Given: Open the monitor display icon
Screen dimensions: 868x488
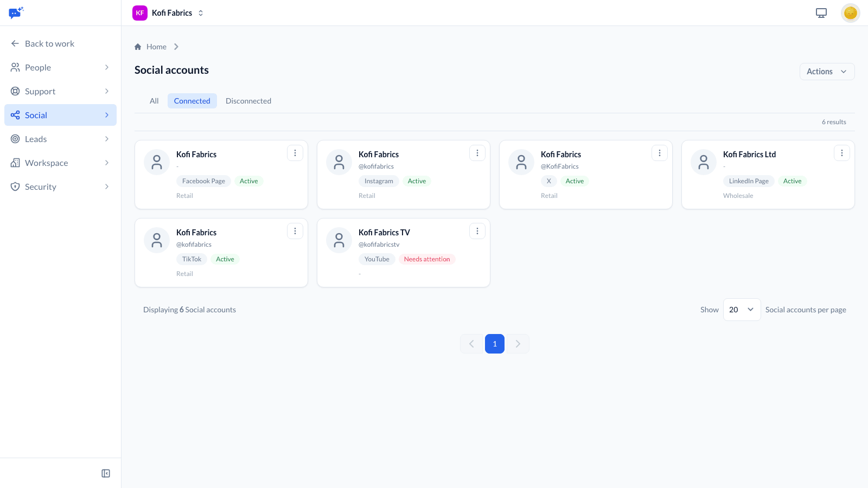Looking at the screenshot, I should coord(821,13).
